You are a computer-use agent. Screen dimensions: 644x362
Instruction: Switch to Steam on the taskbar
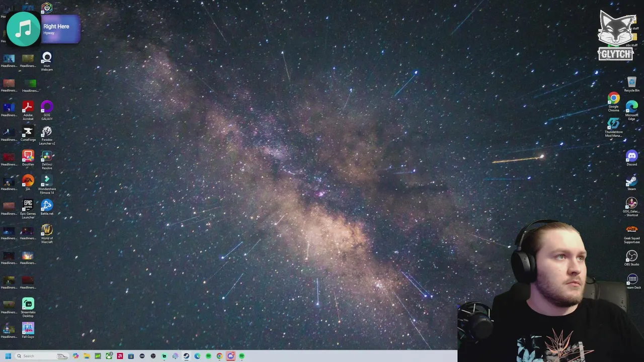click(x=186, y=356)
